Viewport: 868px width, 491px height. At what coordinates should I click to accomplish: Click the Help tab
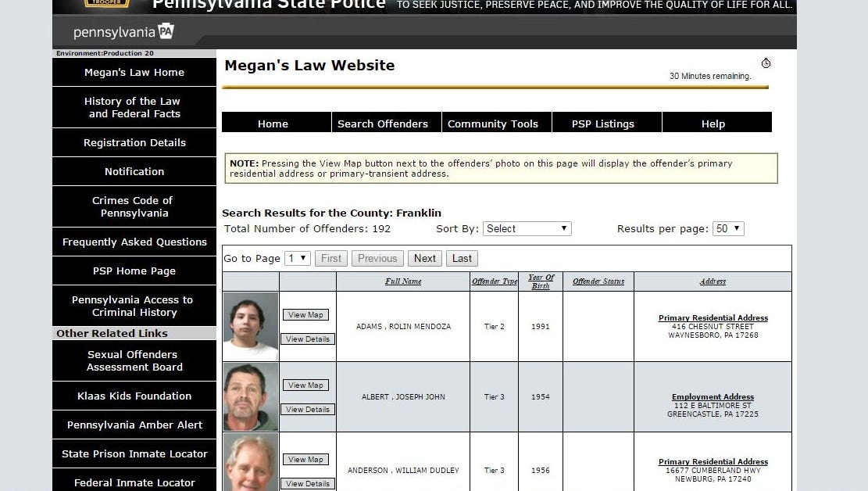(713, 124)
